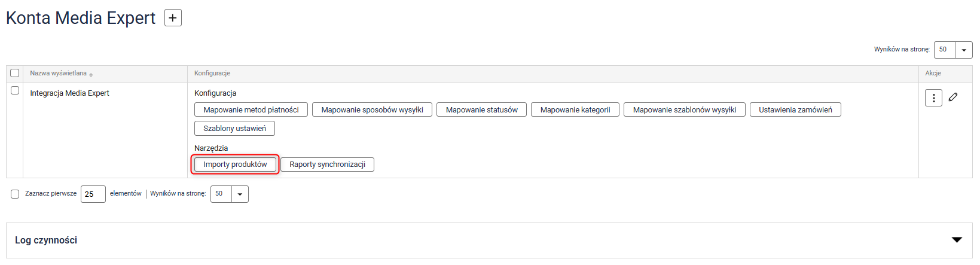980x265 pixels.
Task: Click Importy produktów button
Action: point(235,164)
